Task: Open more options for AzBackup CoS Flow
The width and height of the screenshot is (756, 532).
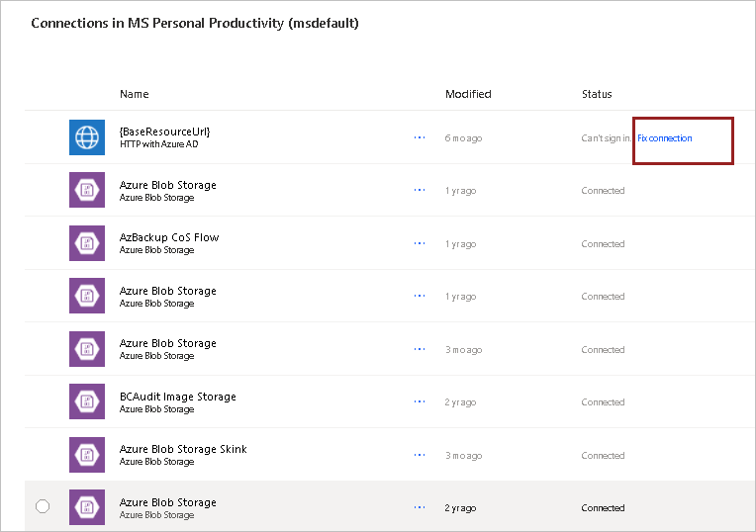Action: pos(420,243)
